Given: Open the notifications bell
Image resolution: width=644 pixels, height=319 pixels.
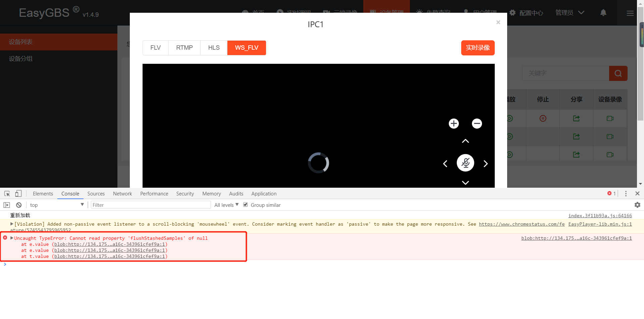Looking at the screenshot, I should [603, 13].
